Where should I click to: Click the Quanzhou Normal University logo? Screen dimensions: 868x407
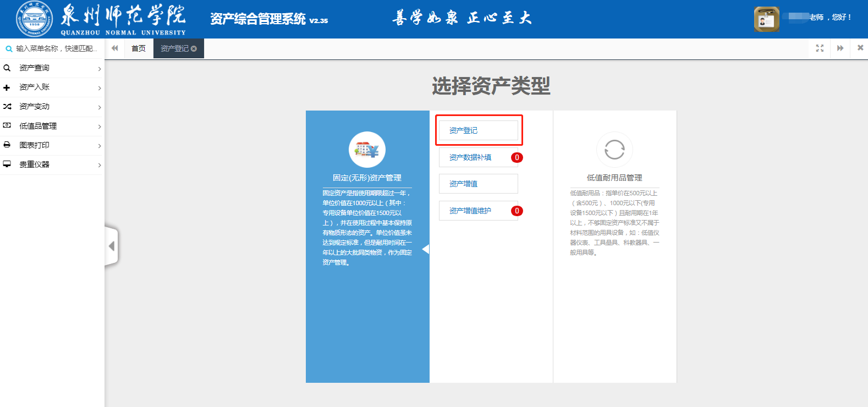pyautogui.click(x=35, y=19)
